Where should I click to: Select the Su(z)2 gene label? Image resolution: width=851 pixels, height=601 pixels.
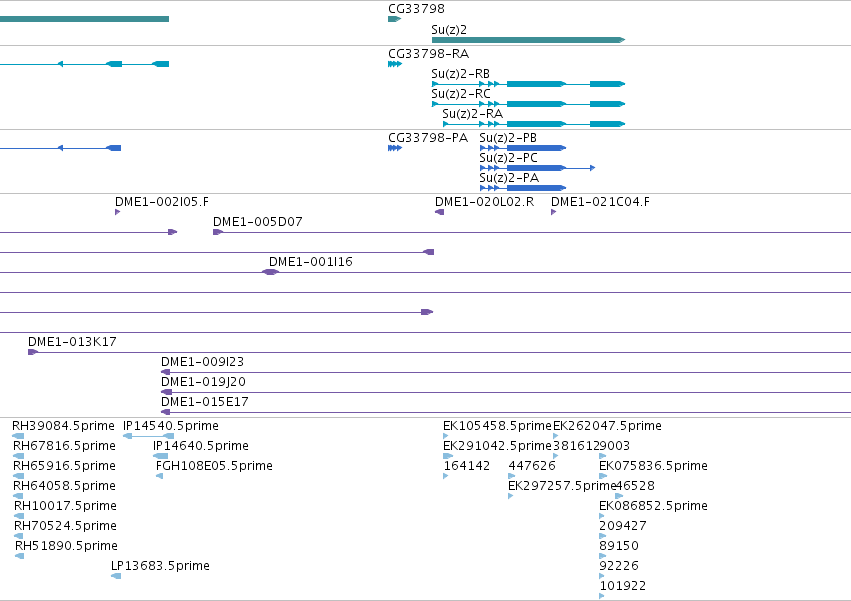pyautogui.click(x=449, y=30)
